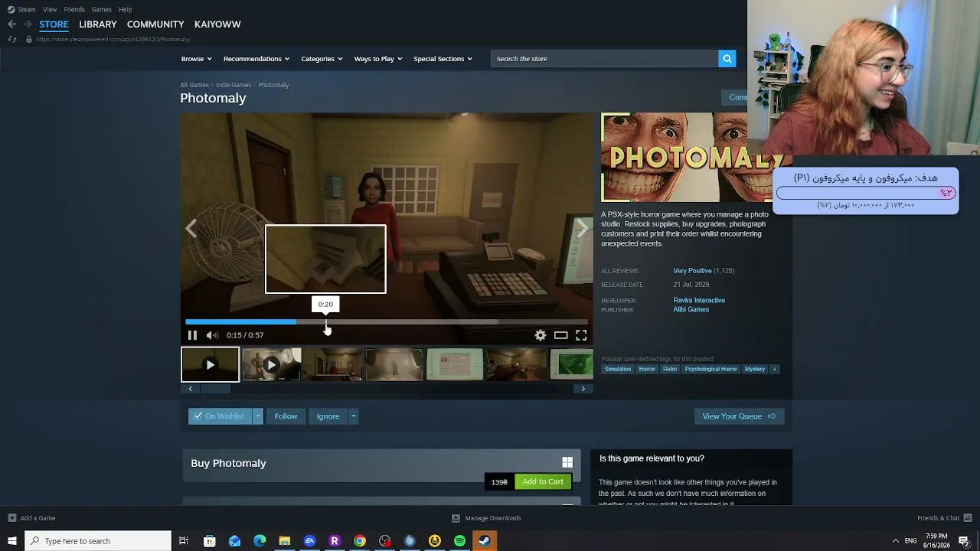This screenshot has height=551, width=980.
Task: Expand the wishlist options dropdown arrow
Action: [258, 416]
